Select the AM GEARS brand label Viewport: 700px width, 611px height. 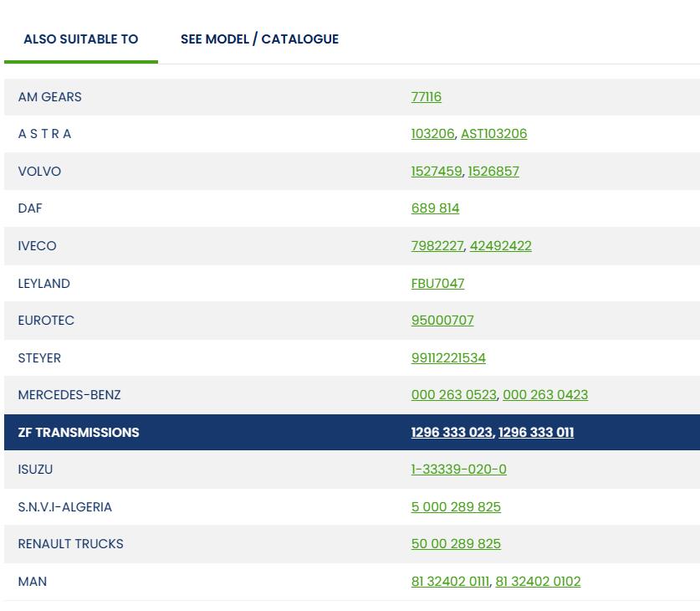49,97
